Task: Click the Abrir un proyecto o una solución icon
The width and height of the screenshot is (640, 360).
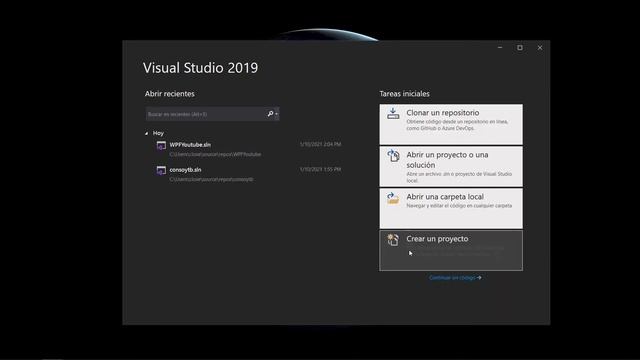Action: 393,156
